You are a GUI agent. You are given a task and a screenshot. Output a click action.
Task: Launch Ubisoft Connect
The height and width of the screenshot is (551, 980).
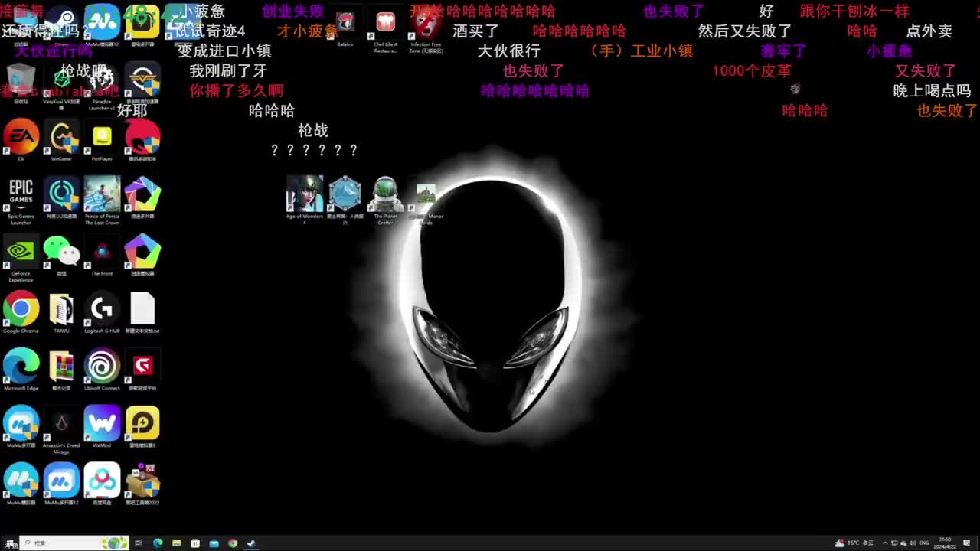[x=102, y=370]
